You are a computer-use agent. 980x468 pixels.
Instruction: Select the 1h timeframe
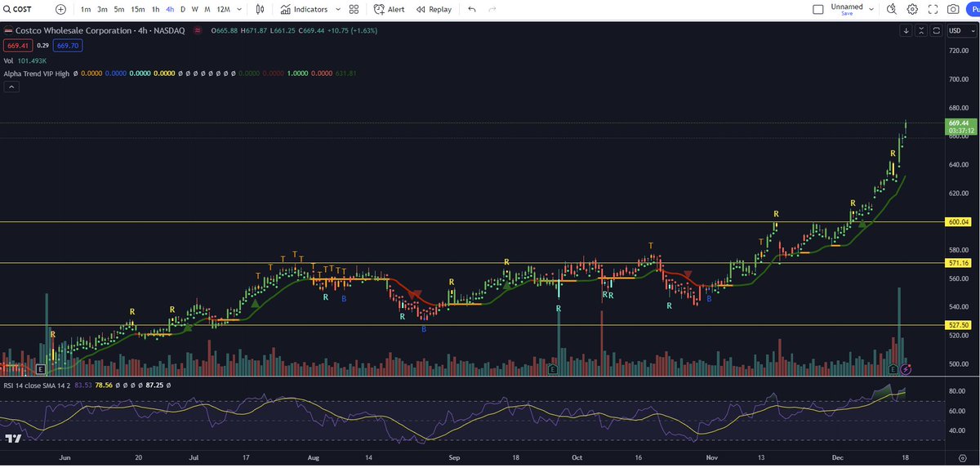coord(155,9)
